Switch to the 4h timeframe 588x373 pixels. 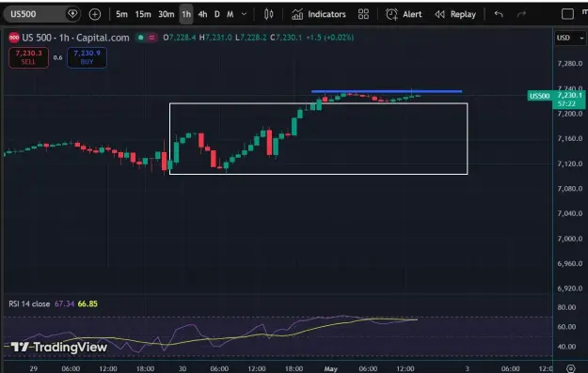(202, 14)
